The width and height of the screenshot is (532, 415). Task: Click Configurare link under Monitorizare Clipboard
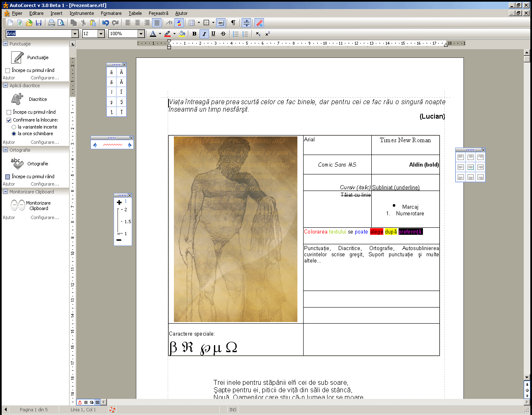45,217
